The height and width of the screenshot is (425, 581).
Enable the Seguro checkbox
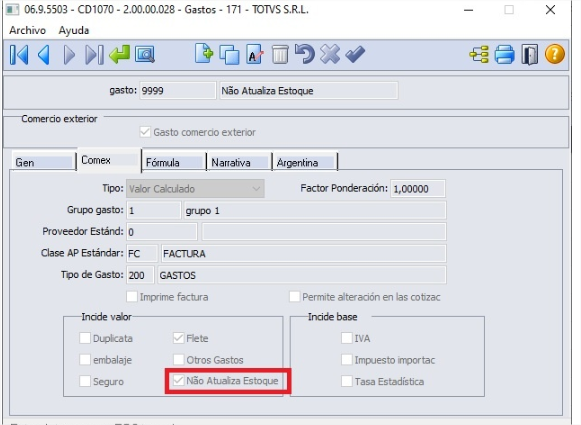(85, 381)
